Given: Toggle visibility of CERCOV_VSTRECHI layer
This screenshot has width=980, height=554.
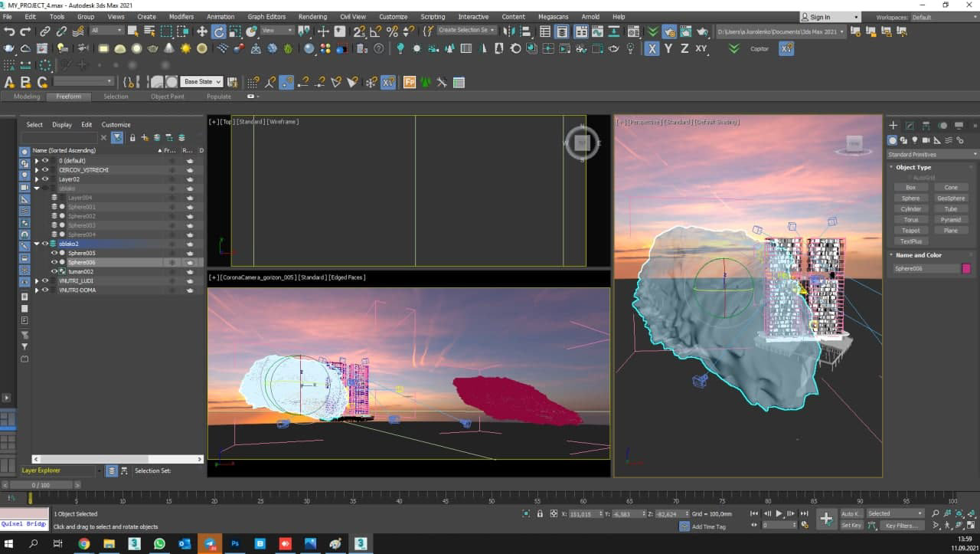Looking at the screenshot, I should [45, 170].
